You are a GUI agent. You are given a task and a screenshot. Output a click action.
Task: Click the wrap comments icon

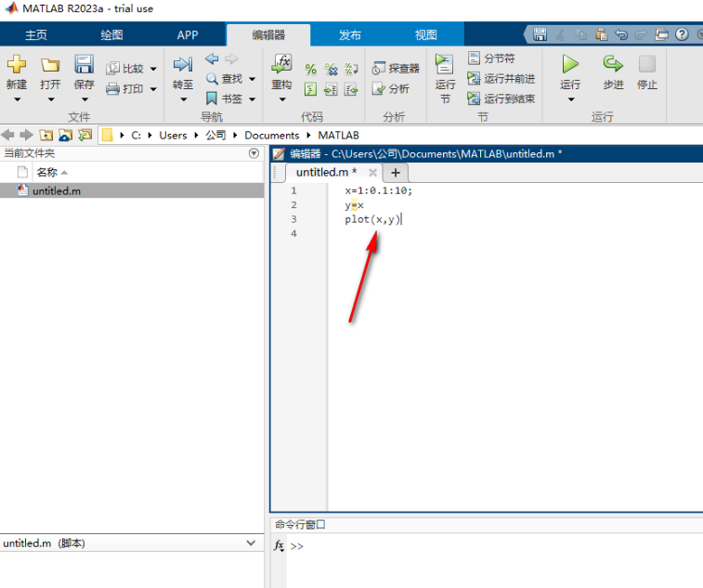(351, 69)
